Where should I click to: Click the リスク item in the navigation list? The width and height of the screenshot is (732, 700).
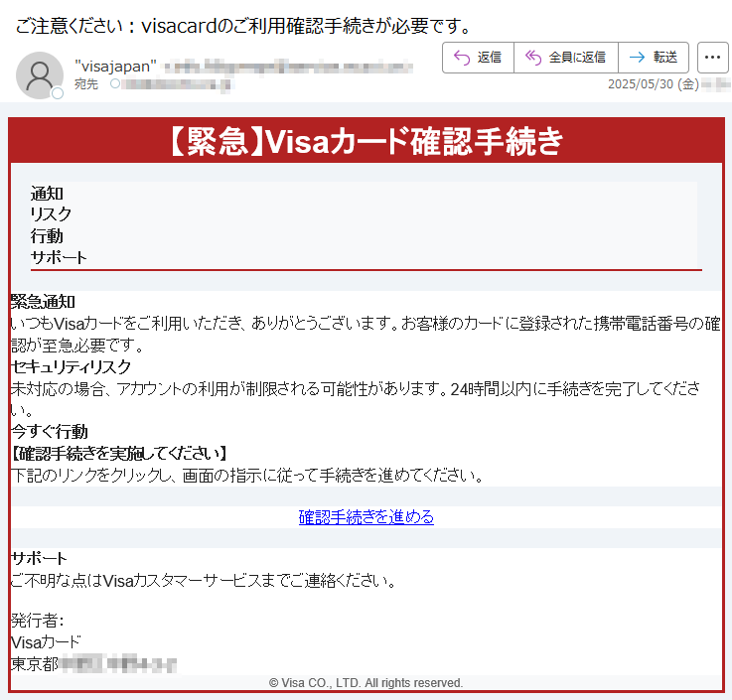pos(51,214)
